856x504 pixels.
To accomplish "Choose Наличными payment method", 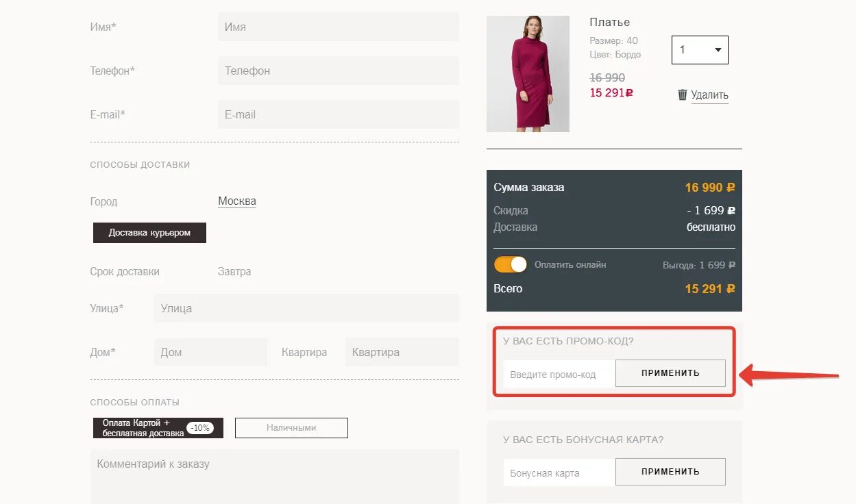I will 291,428.
